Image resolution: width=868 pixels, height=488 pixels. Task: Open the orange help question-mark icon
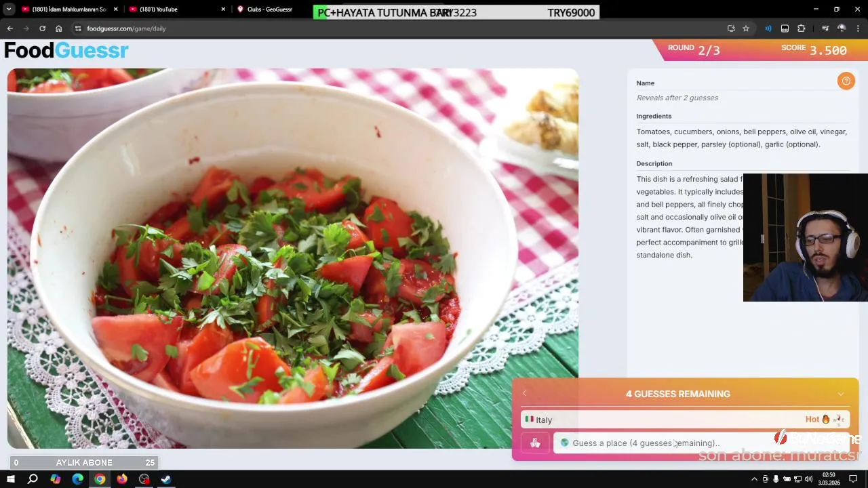tap(846, 81)
